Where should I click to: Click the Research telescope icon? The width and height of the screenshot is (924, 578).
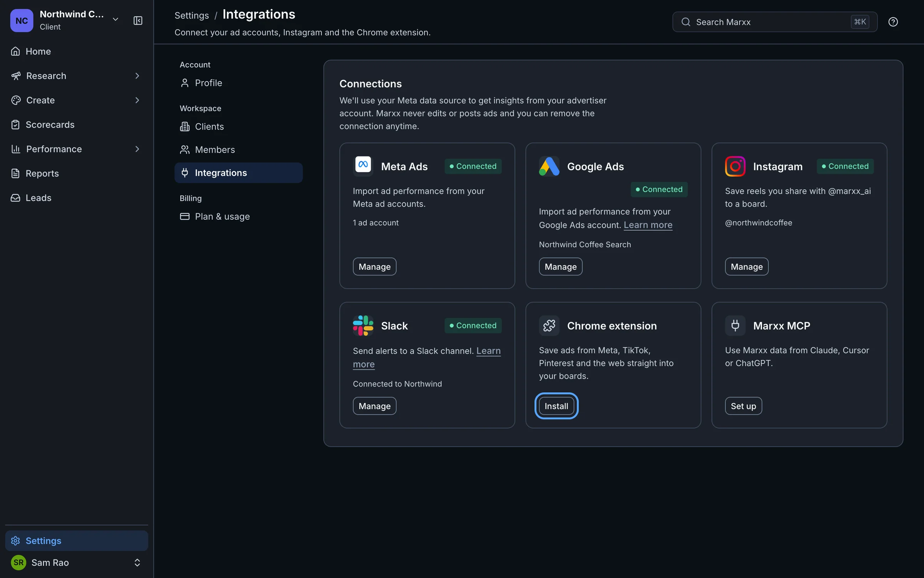coord(16,76)
